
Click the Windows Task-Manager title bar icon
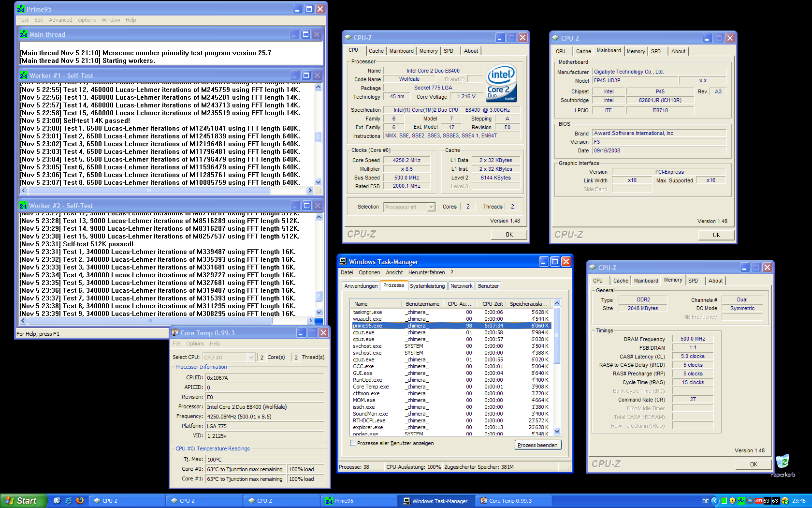click(x=343, y=262)
